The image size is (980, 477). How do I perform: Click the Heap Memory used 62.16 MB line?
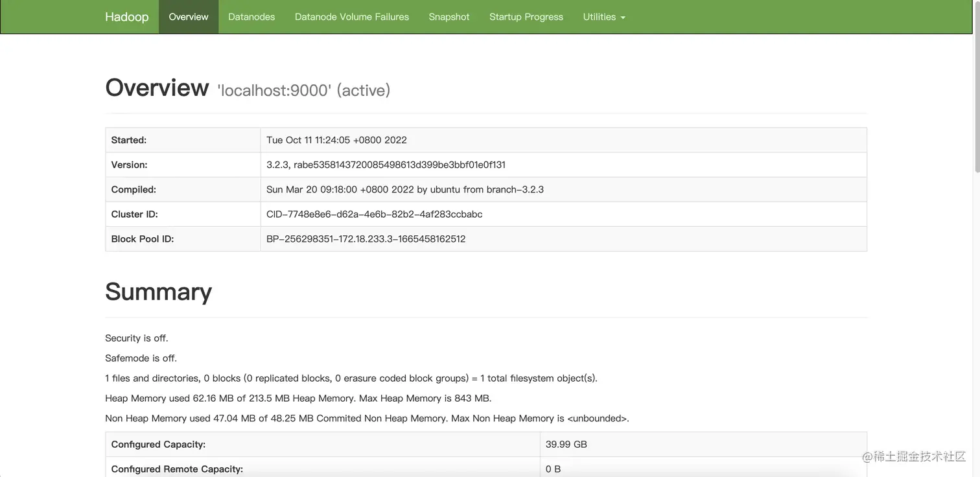click(298, 399)
